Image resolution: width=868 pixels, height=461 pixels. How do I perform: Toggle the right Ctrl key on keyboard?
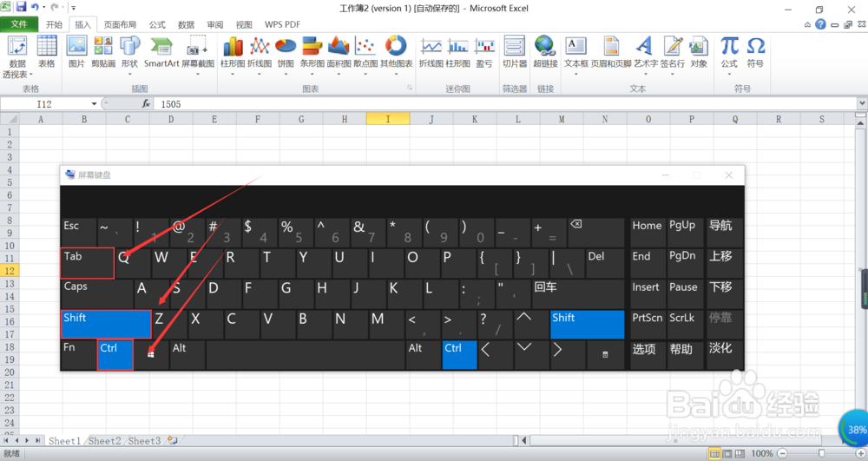(x=459, y=355)
